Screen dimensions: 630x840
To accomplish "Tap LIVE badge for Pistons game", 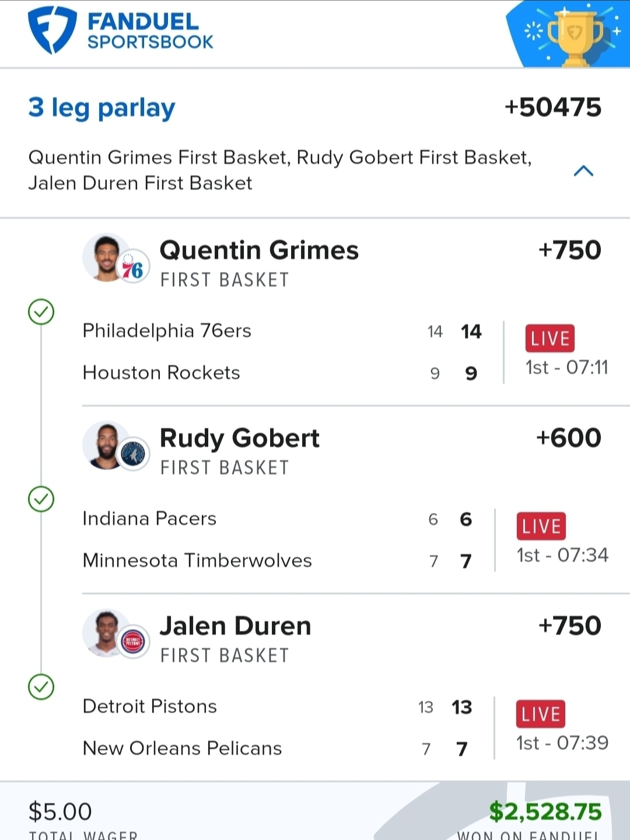I will coord(541,714).
